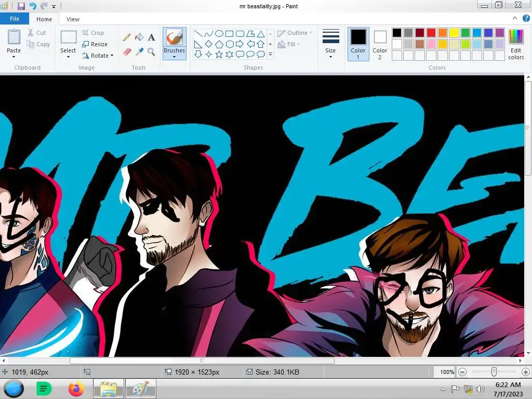Image resolution: width=532 pixels, height=399 pixels.
Task: Switch to the View ribbon tab
Action: click(x=73, y=19)
